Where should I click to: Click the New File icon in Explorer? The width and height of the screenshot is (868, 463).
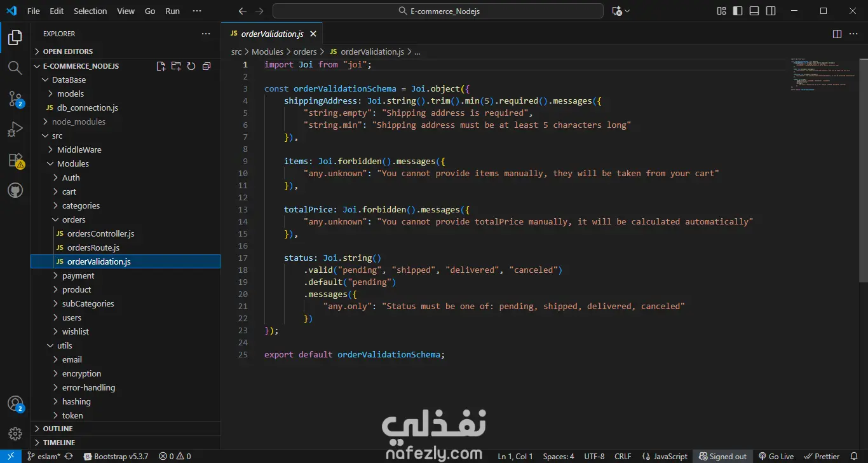pyautogui.click(x=161, y=66)
